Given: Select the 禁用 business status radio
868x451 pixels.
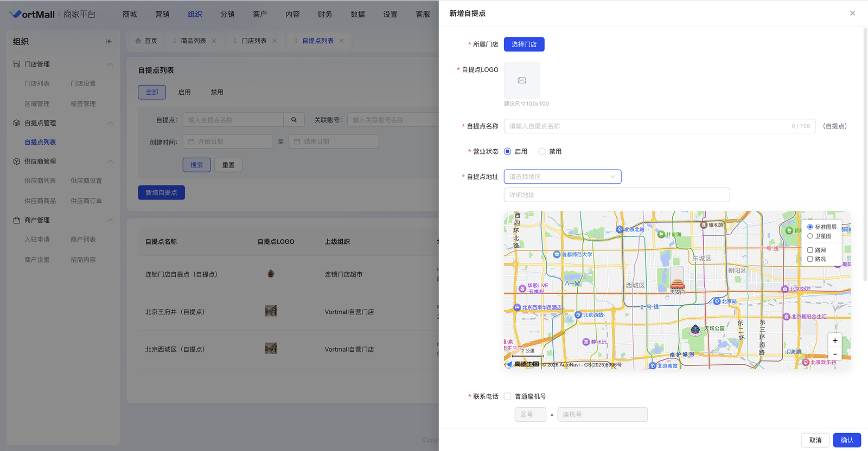Looking at the screenshot, I should tap(541, 151).
